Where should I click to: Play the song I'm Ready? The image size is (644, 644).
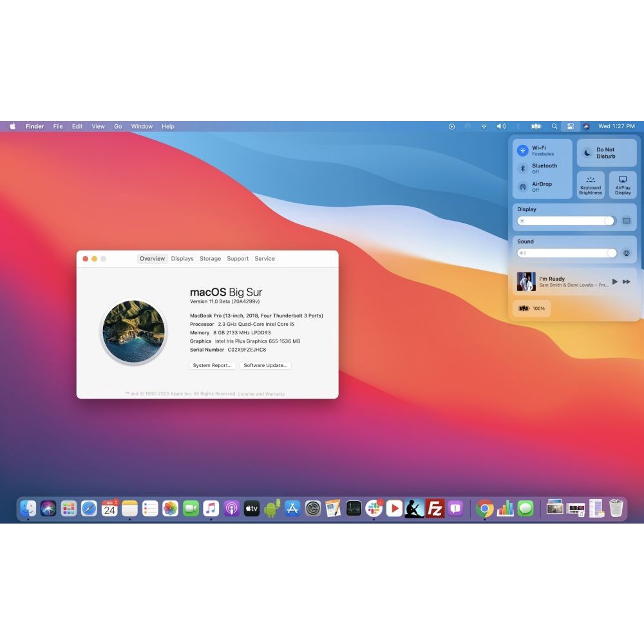[x=615, y=281]
